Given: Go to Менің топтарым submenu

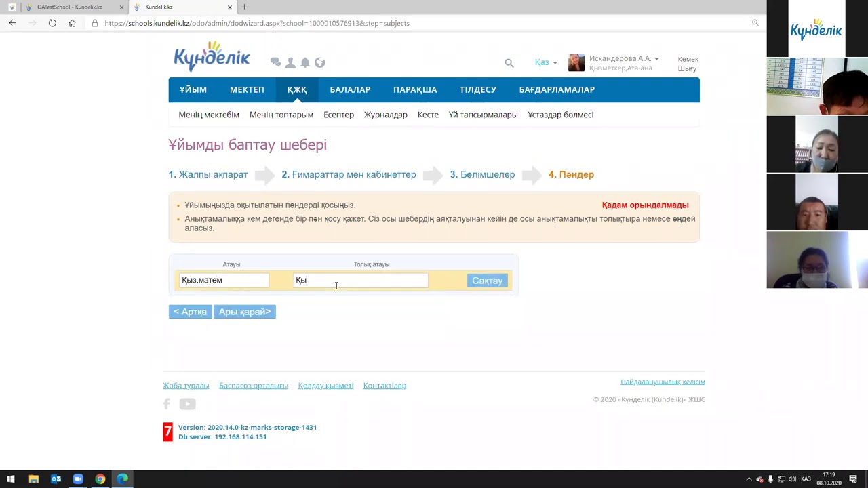Looking at the screenshot, I should (281, 115).
